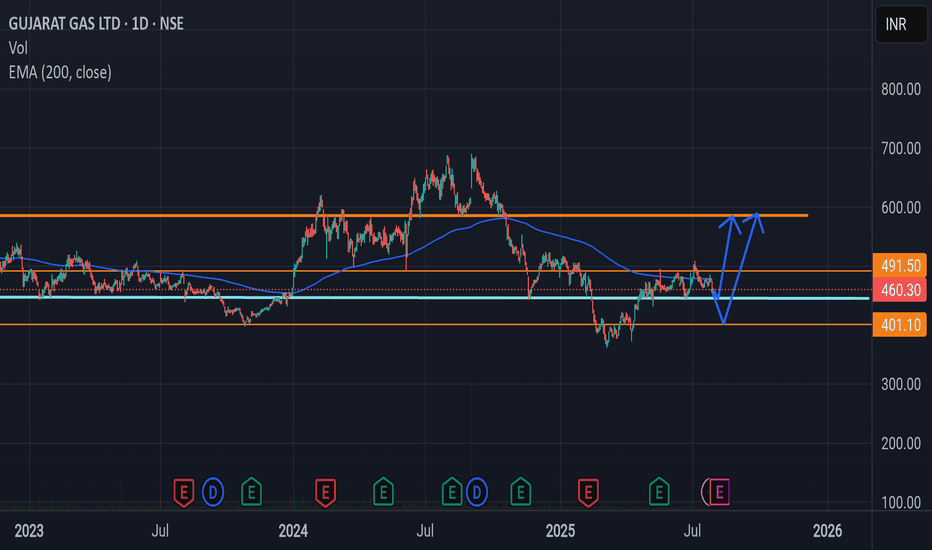Select the EMA (200, close) indicator label
932x550 pixels.
(x=60, y=73)
